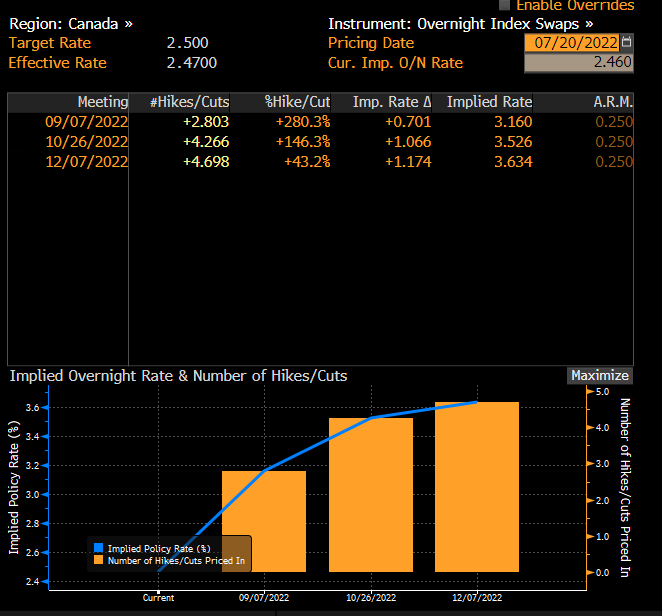
Task: Select the Cur. Imp. O/N Rate field
Action: click(578, 62)
